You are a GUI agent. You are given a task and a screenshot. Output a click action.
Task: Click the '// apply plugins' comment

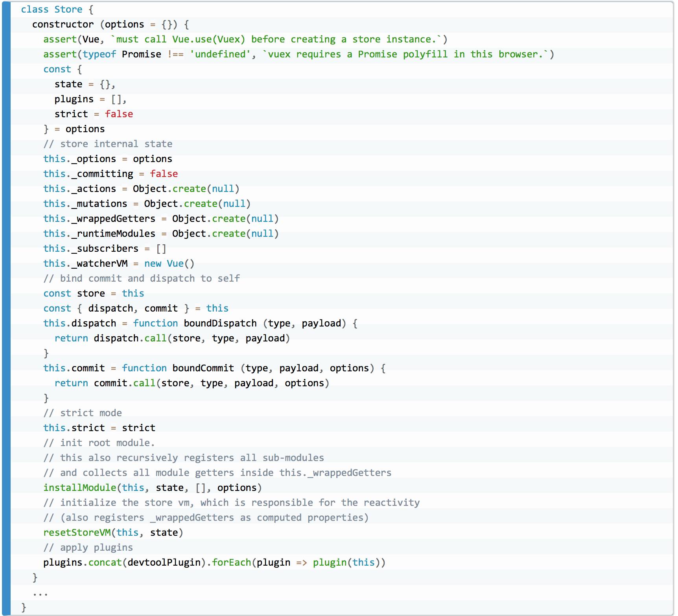pos(88,548)
